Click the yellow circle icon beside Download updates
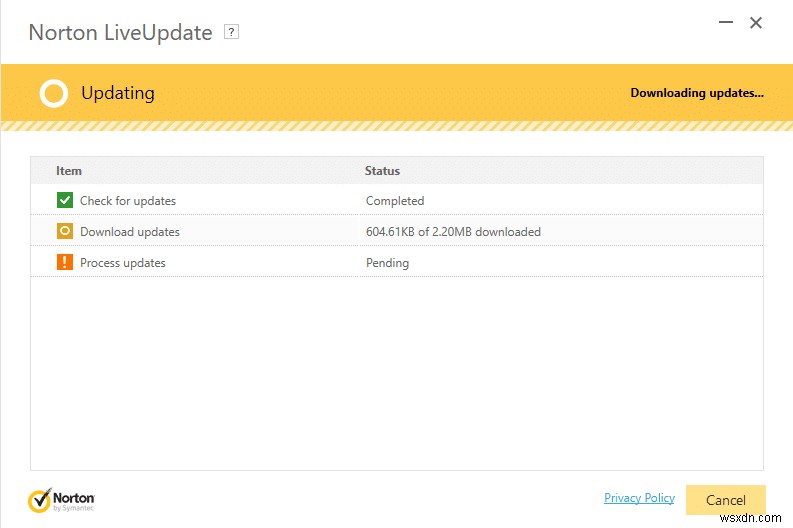793x528 pixels. (65, 231)
